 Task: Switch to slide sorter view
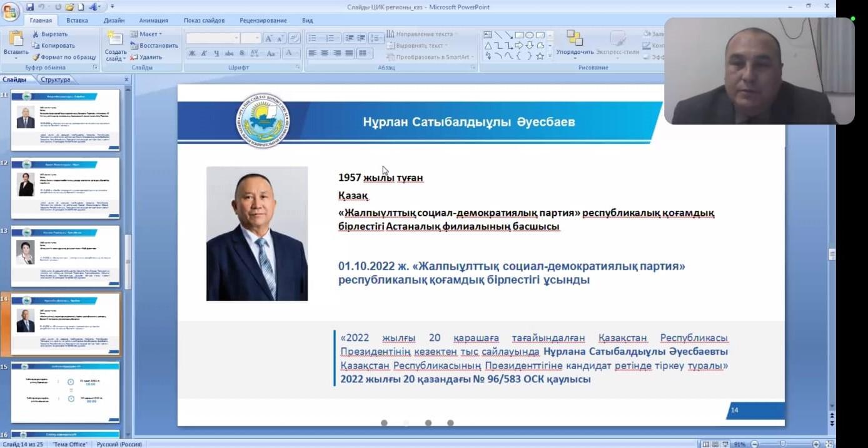pos(715,444)
